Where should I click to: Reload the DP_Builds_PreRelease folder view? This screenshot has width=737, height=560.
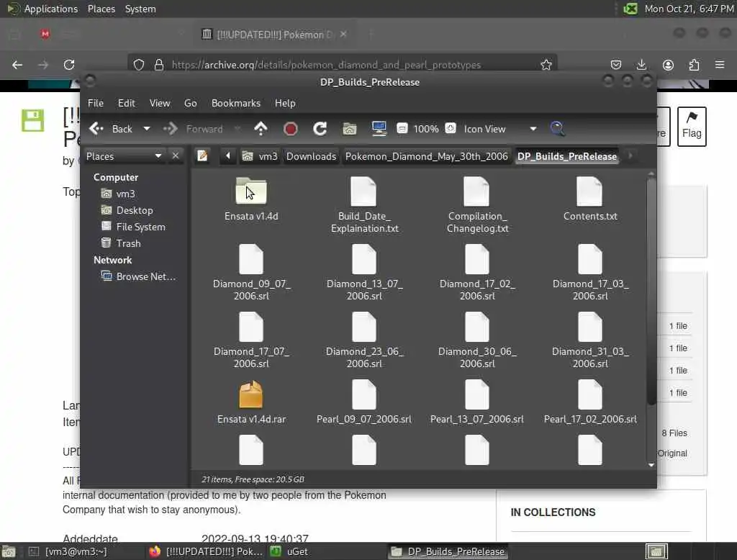click(320, 129)
